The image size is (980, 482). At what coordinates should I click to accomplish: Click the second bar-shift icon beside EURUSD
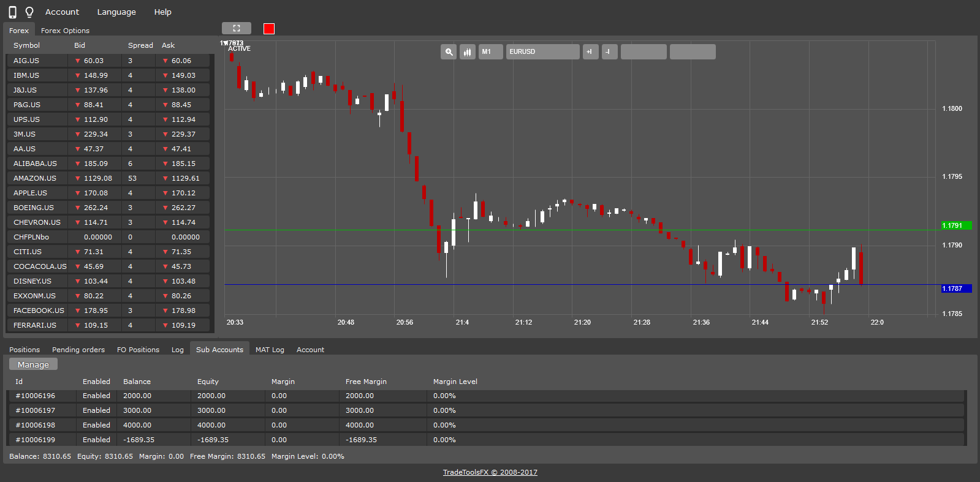[609, 52]
